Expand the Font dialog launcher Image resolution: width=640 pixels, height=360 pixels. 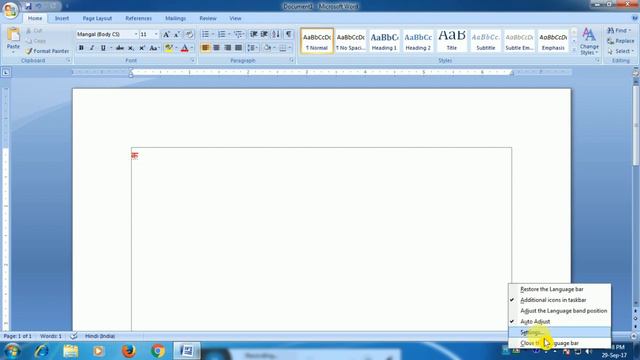pyautogui.click(x=192, y=60)
